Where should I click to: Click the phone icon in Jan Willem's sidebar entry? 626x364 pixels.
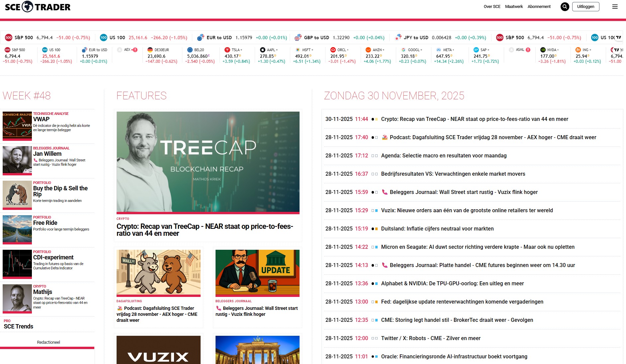(36, 160)
